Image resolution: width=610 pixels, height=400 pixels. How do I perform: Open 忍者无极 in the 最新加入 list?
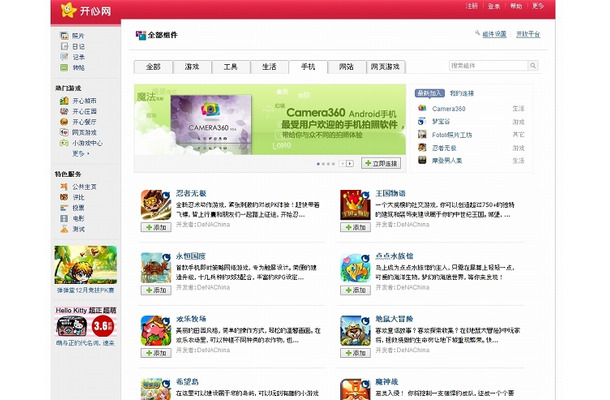[x=444, y=148]
